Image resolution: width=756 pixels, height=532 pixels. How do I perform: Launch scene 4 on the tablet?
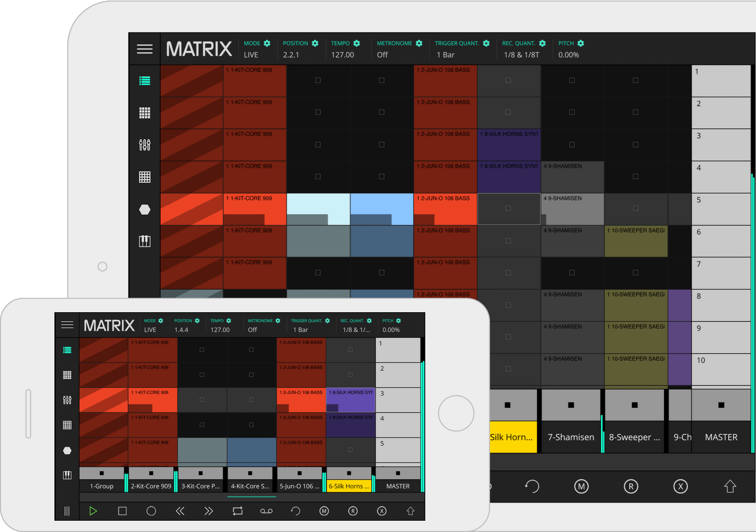721,177
